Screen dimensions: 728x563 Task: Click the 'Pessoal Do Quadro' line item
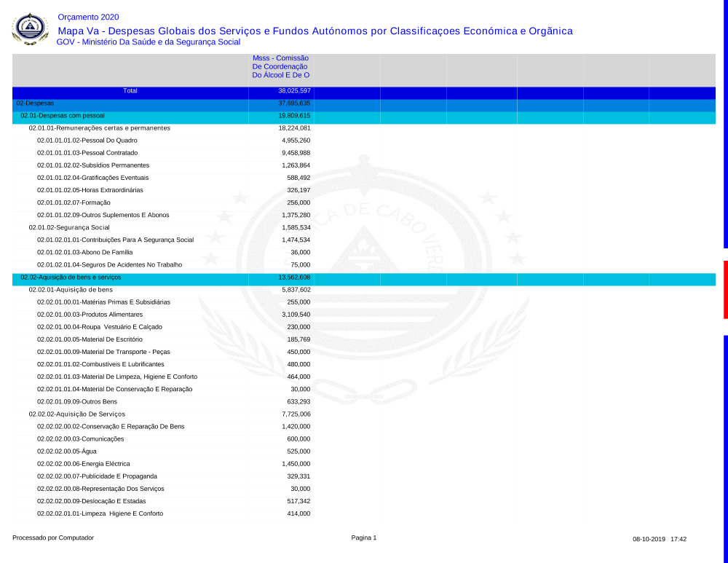[x=87, y=141]
